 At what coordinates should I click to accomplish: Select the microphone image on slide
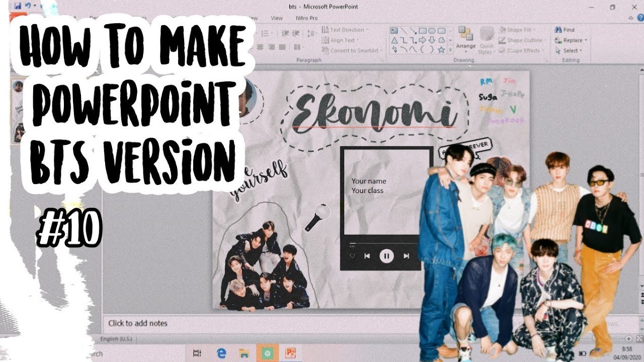[317, 217]
